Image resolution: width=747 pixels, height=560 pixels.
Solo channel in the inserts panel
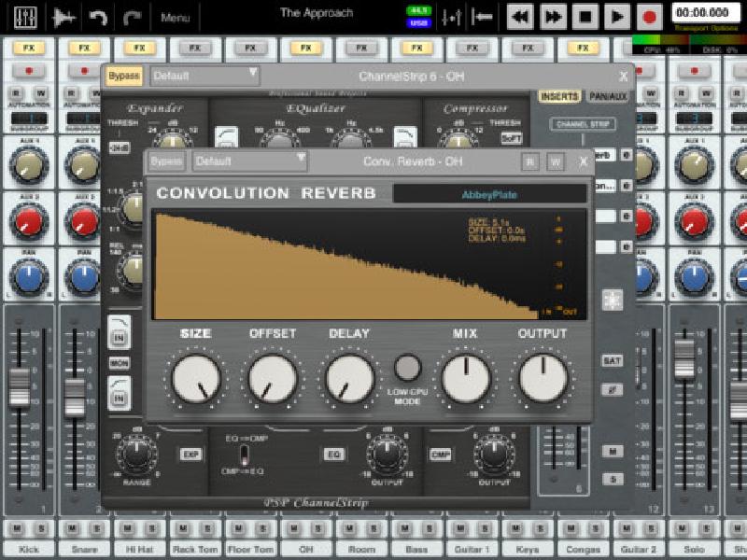pyautogui.click(x=613, y=479)
